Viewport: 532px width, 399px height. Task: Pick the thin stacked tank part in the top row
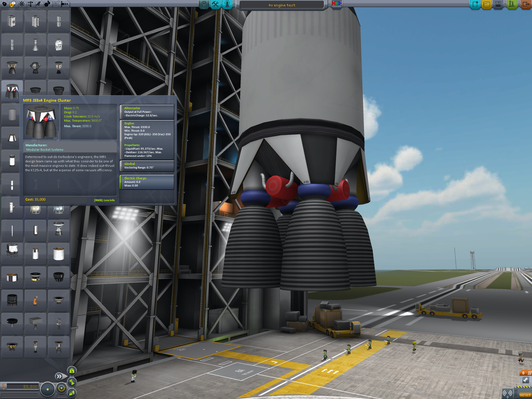tap(58, 21)
